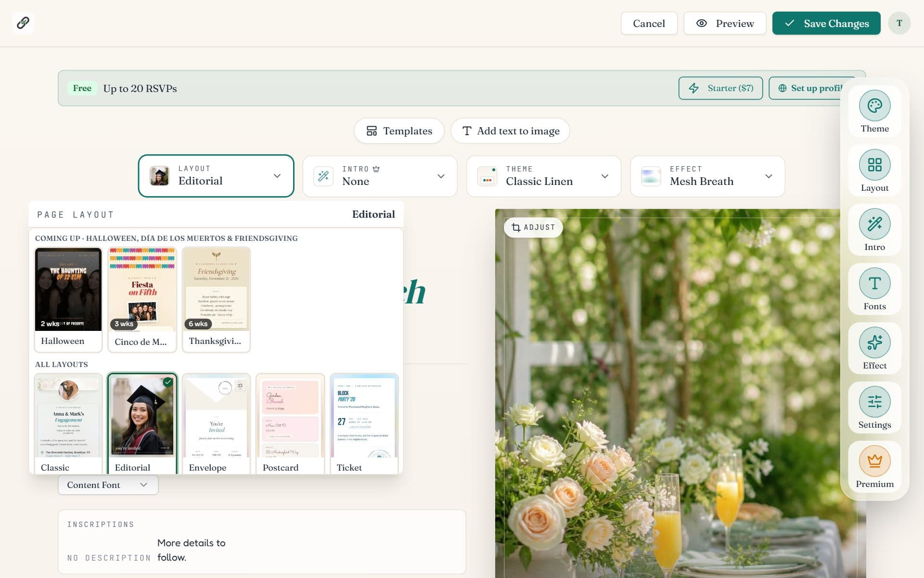
Task: Click the user avatar T icon
Action: (899, 23)
